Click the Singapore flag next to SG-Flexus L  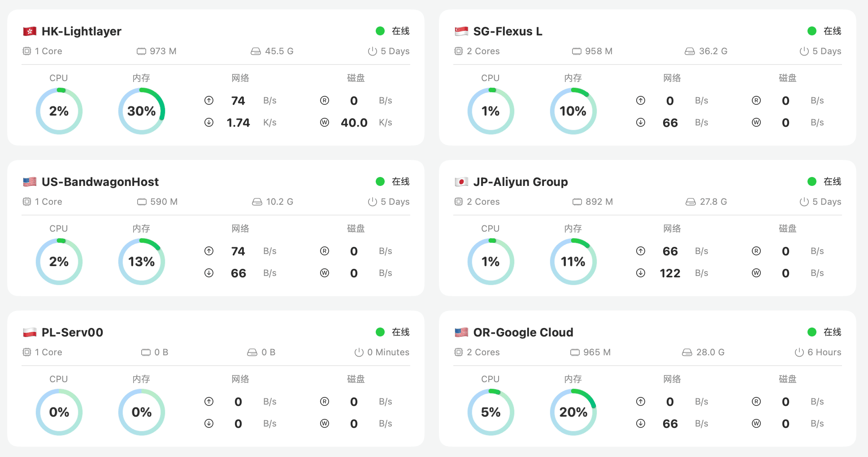(461, 31)
